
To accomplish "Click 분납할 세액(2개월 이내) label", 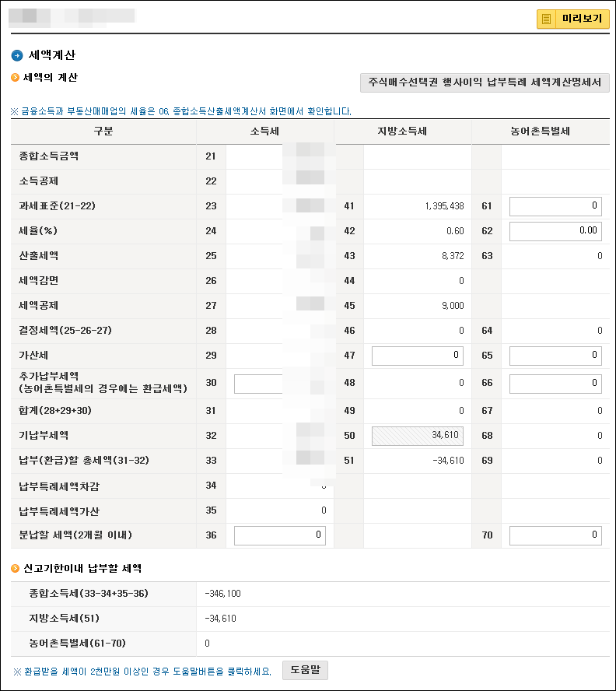I will (x=75, y=535).
